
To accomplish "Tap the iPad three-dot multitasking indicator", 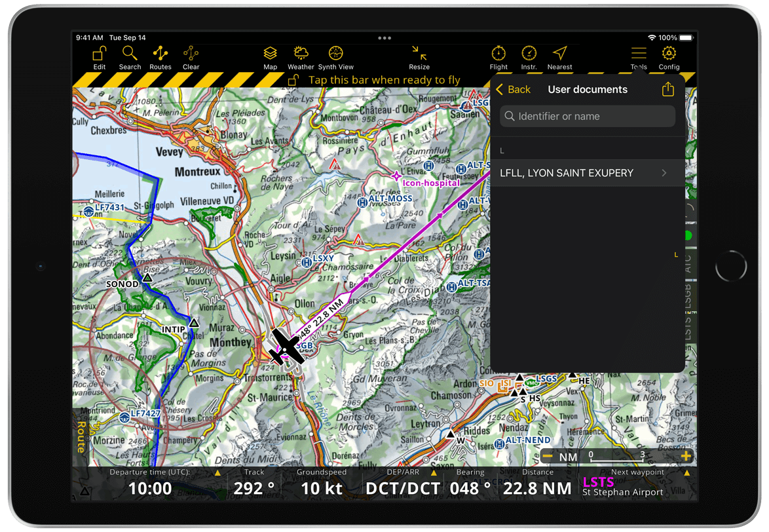I will pyautogui.click(x=384, y=38).
